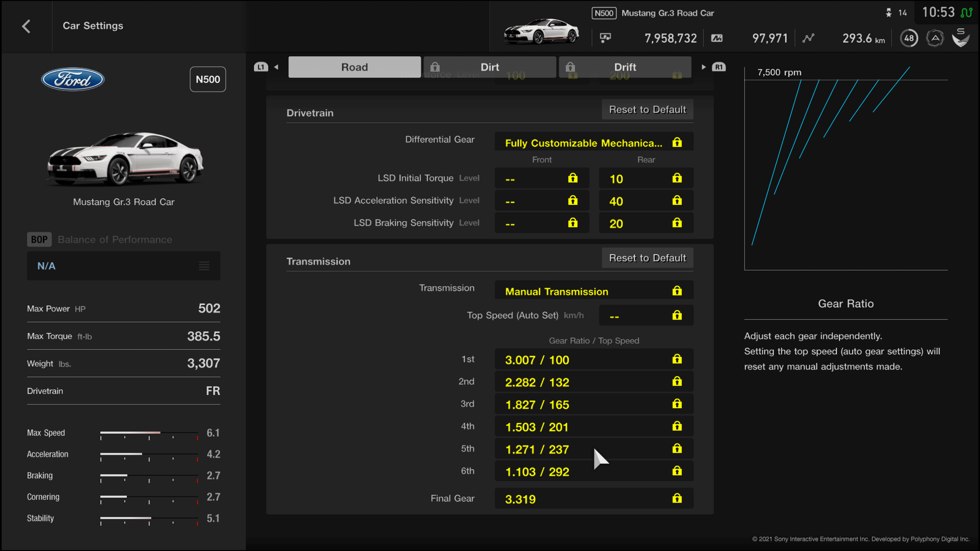980x551 pixels.
Task: Click the N500 class badge under the Road tab row
Action: coord(208,79)
